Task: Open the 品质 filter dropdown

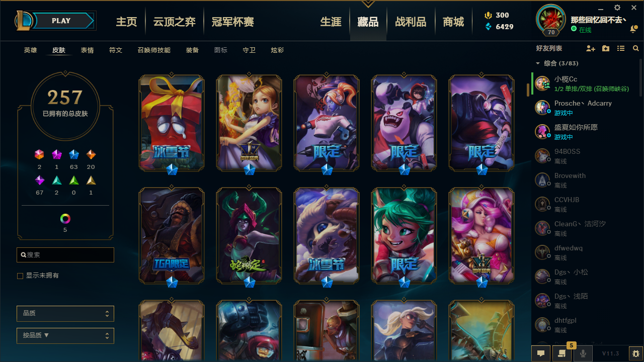Action: (x=65, y=313)
